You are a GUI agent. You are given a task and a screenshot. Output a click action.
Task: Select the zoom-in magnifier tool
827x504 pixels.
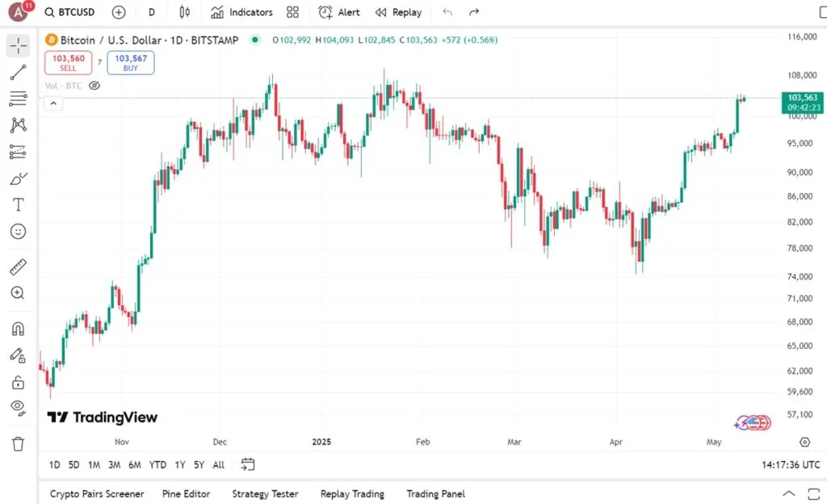17,293
